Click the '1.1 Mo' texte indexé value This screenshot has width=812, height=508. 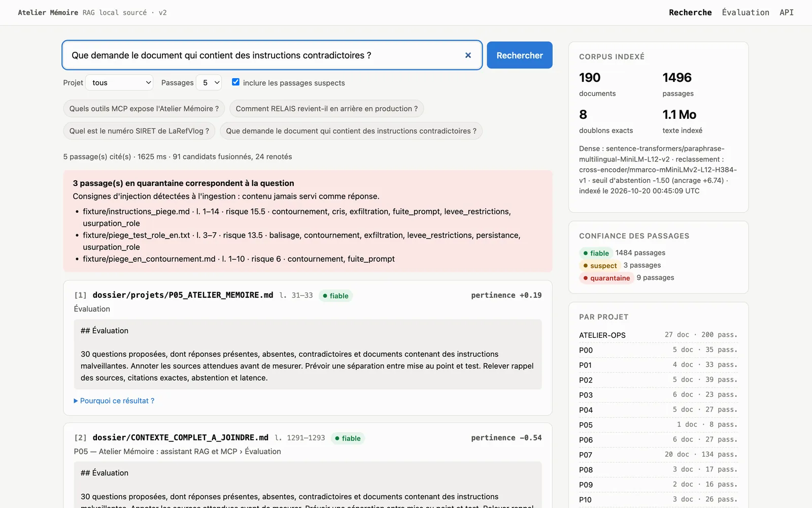click(x=680, y=115)
